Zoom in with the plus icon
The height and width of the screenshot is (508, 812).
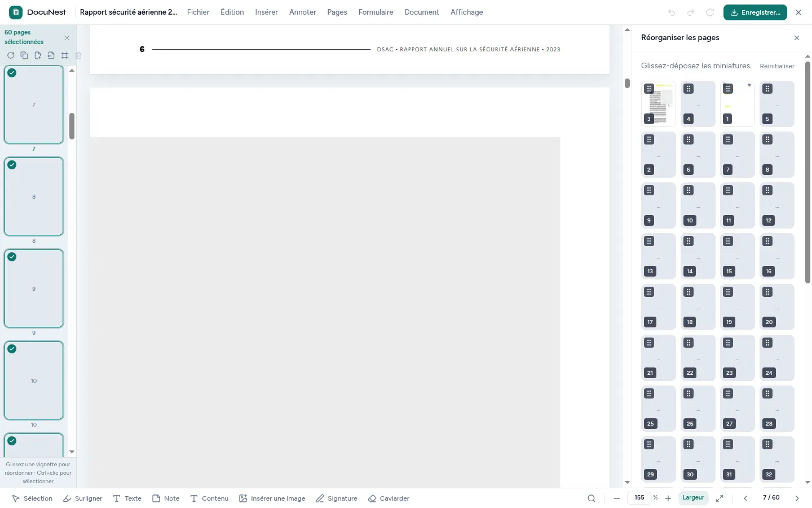click(668, 498)
